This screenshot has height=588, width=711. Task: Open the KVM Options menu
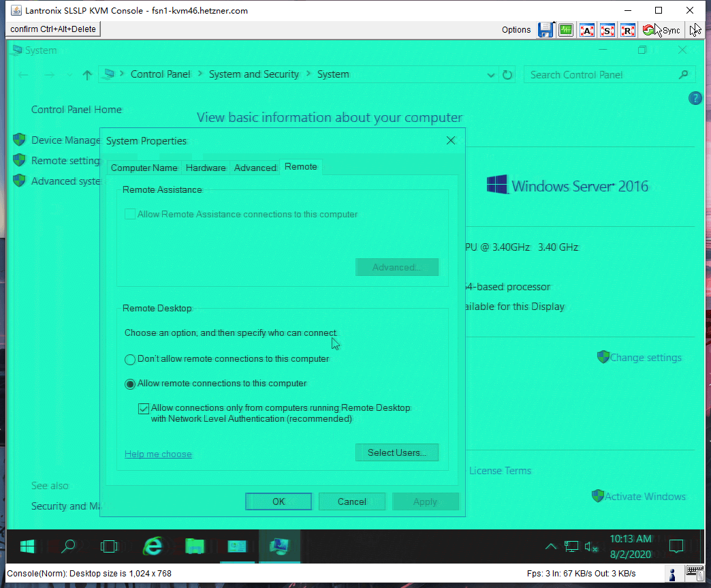pos(516,30)
